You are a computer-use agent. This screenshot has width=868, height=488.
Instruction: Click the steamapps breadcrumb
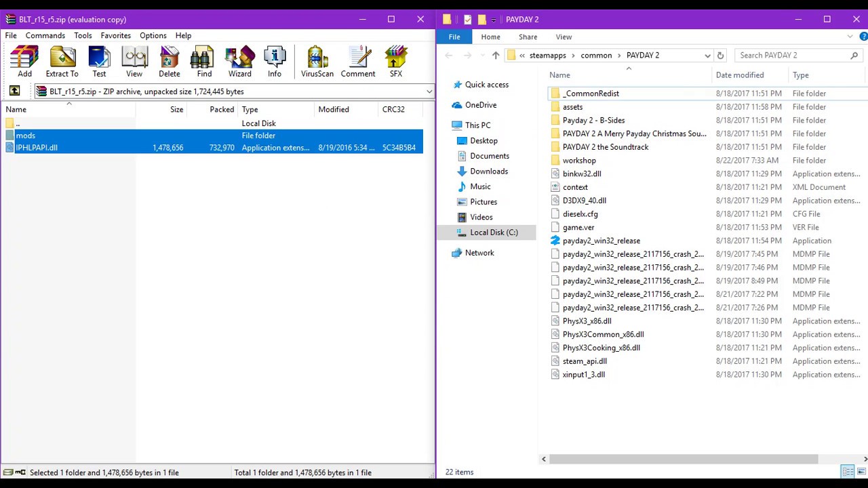(x=548, y=56)
